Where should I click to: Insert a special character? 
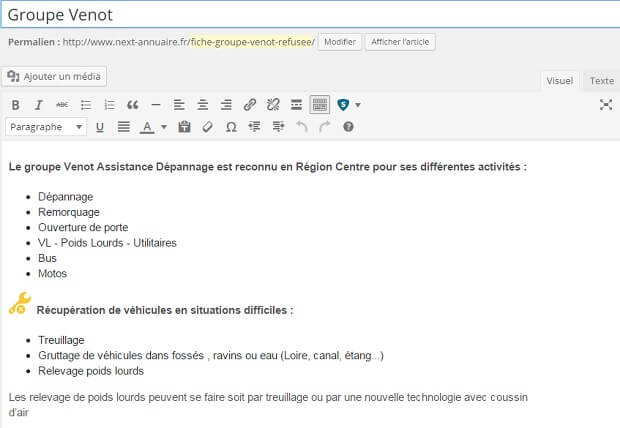[231, 127]
